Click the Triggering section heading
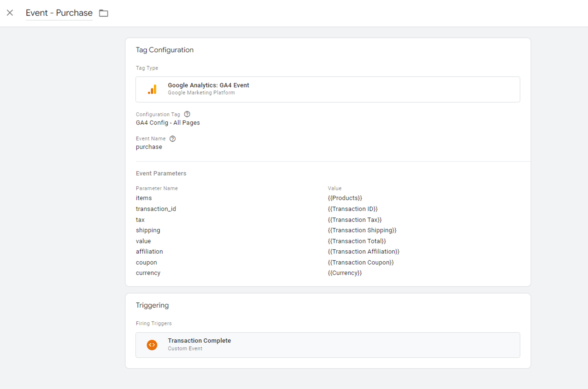This screenshot has height=389, width=588. tap(152, 305)
